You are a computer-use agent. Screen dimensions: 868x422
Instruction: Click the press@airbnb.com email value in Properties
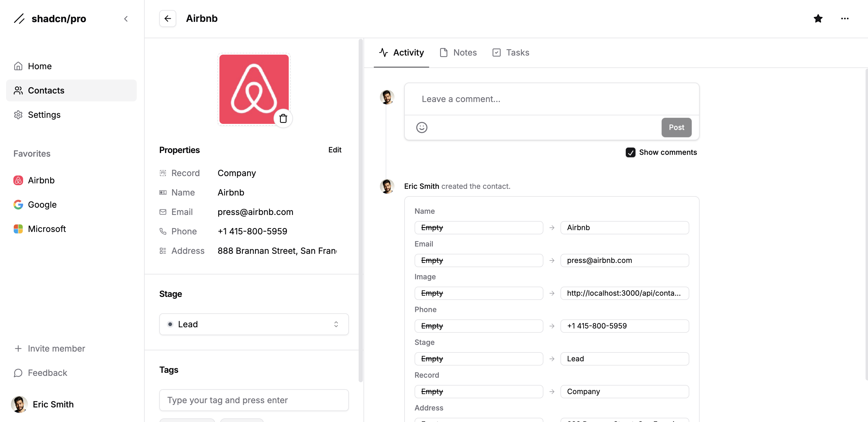[x=255, y=212]
